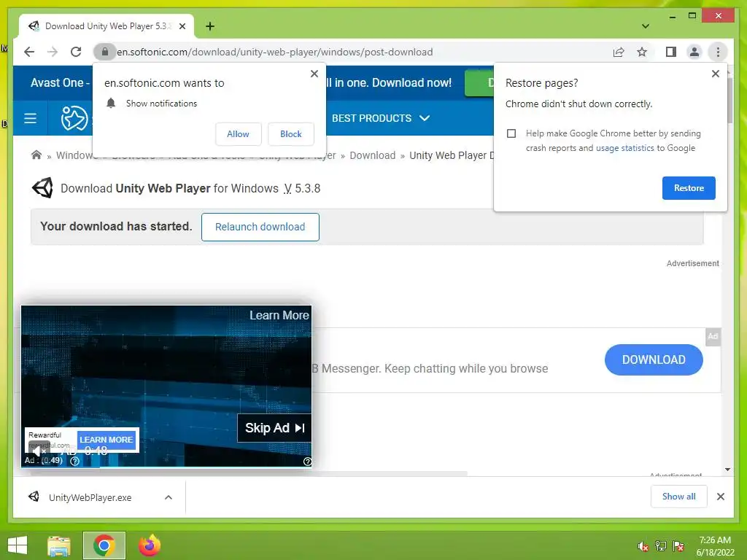Viewport: 747px width, 560px height.
Task: Go back to previous page
Action: 29,52
